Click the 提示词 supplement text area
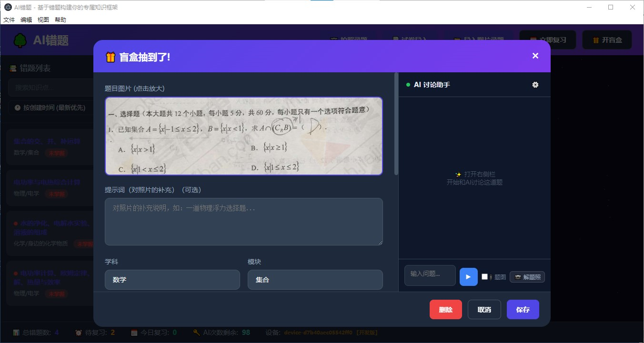 tap(243, 222)
